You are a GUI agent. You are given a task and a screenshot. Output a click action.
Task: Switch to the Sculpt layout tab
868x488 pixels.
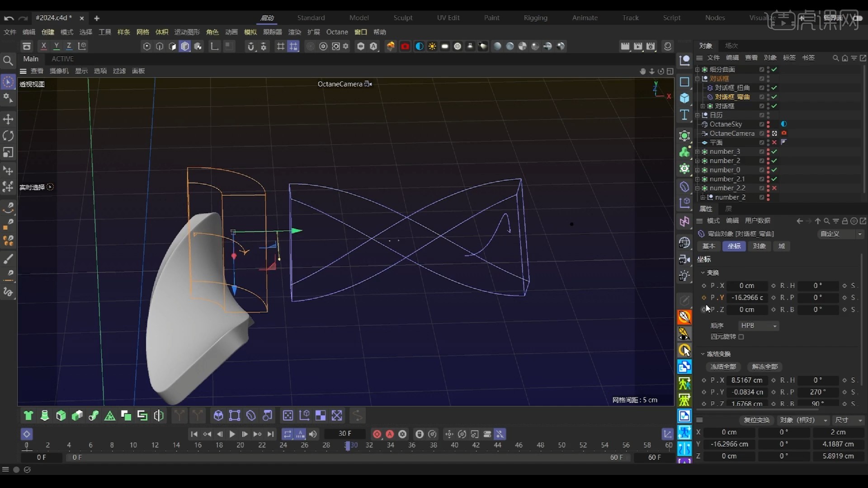tap(403, 18)
